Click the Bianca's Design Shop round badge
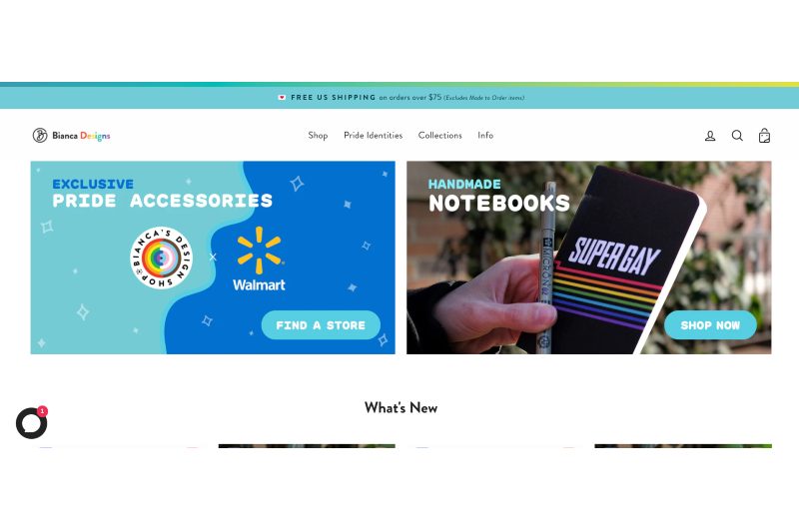 [162, 258]
